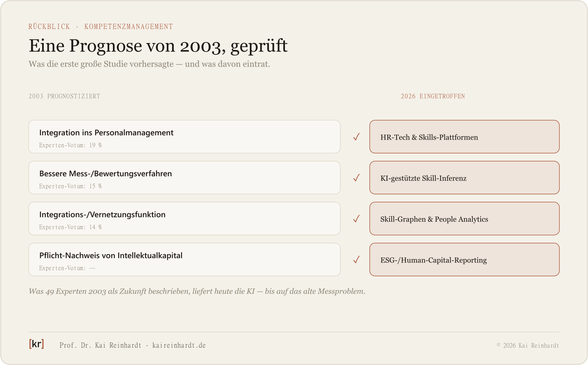588x365 pixels.
Task: Click the Experten-Votum: 19 % text
Action: coord(70,145)
